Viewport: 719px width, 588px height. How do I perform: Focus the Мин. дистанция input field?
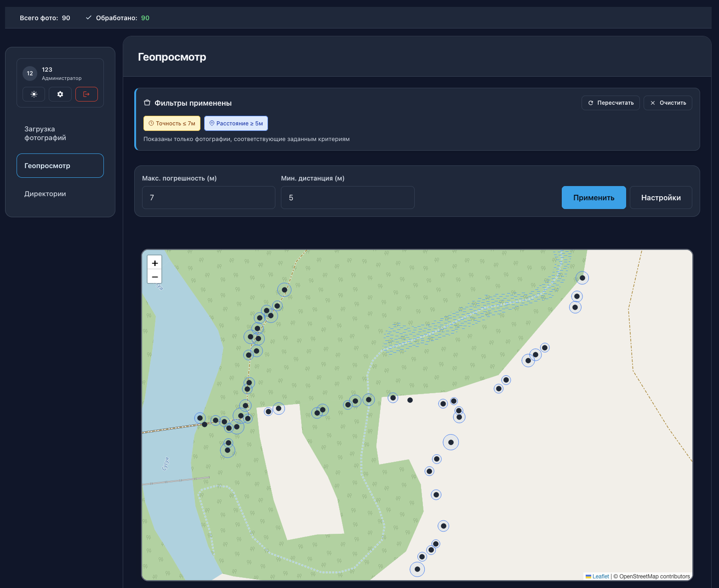point(347,198)
